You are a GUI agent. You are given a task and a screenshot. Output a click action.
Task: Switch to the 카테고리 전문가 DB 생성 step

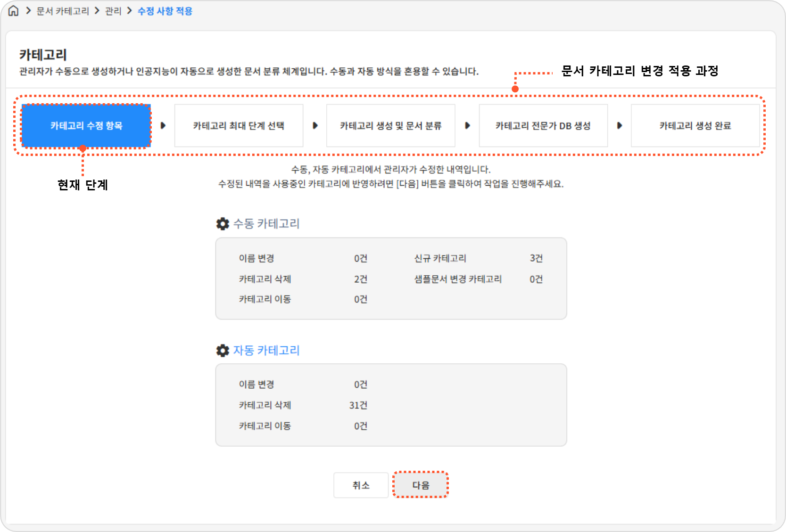click(543, 126)
